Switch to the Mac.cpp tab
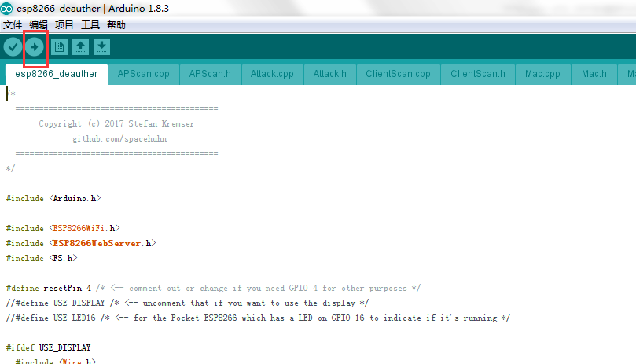The width and height of the screenshot is (636, 364). tap(542, 74)
